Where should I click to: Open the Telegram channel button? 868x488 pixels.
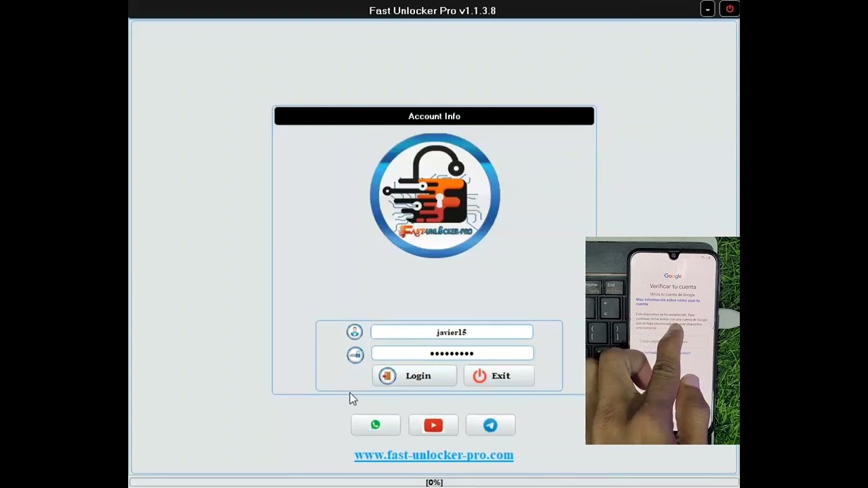coord(490,425)
